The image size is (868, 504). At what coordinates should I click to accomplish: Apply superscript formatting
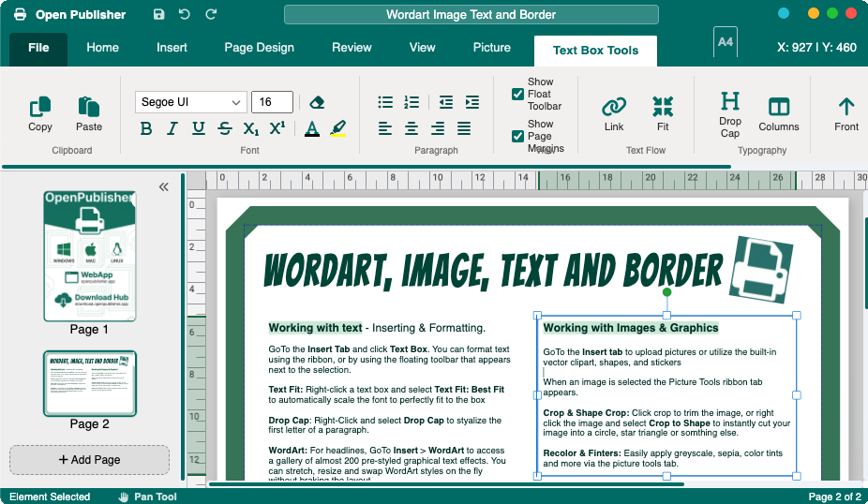pos(277,128)
